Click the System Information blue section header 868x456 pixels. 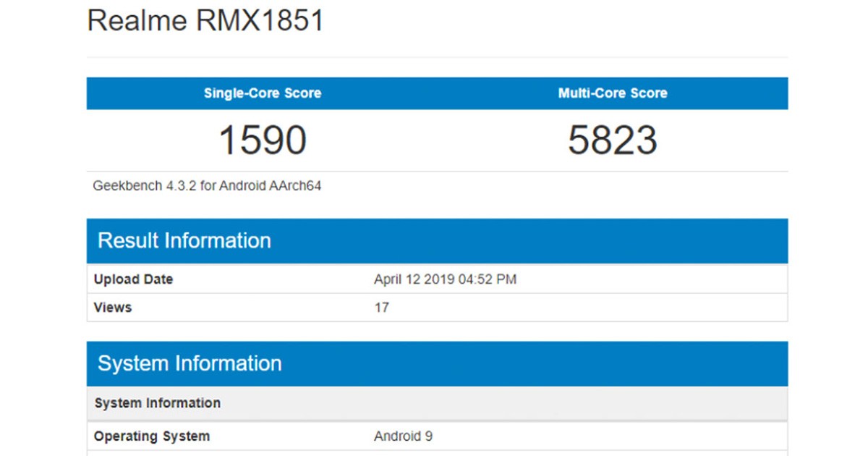[x=437, y=363]
